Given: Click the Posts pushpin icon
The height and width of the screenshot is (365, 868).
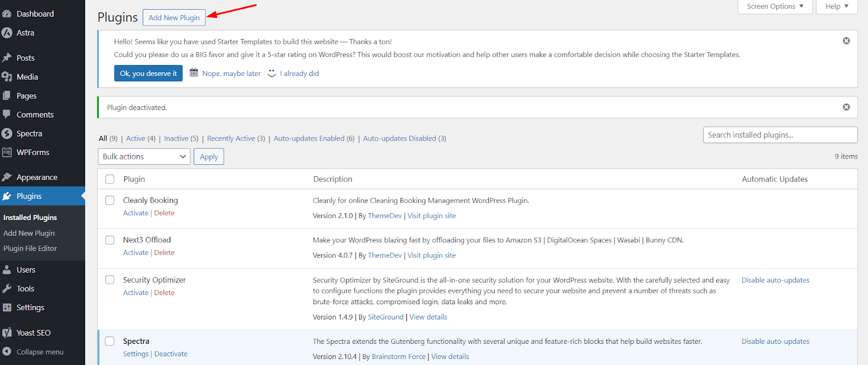Looking at the screenshot, I should 7,57.
